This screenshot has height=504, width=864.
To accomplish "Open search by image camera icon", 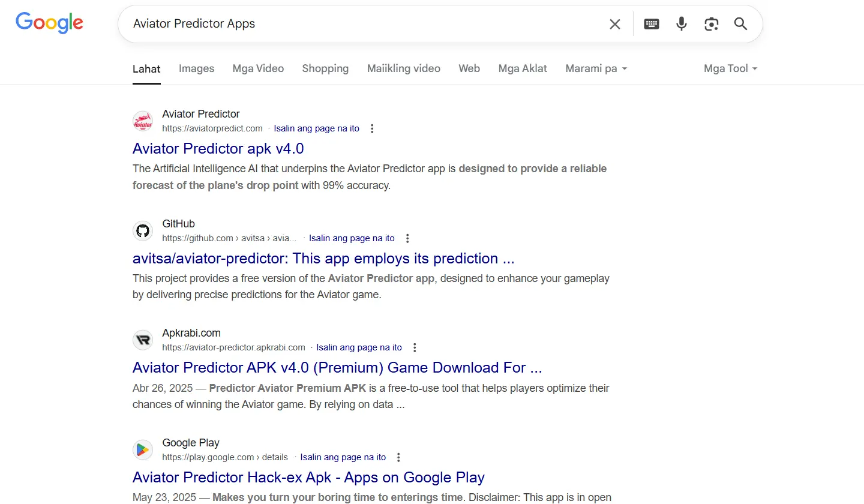I will [712, 24].
